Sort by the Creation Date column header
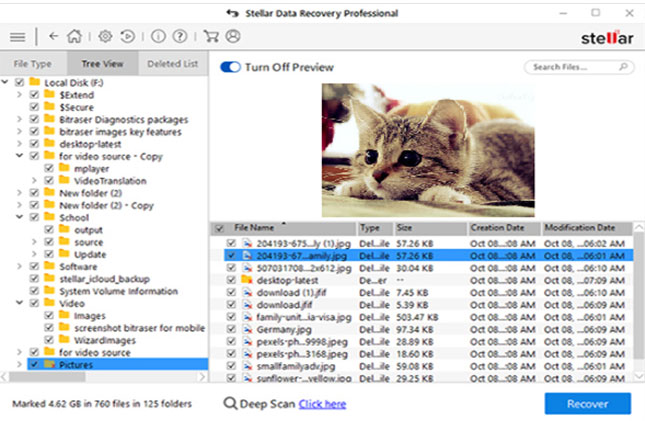645x421 pixels. click(x=503, y=228)
